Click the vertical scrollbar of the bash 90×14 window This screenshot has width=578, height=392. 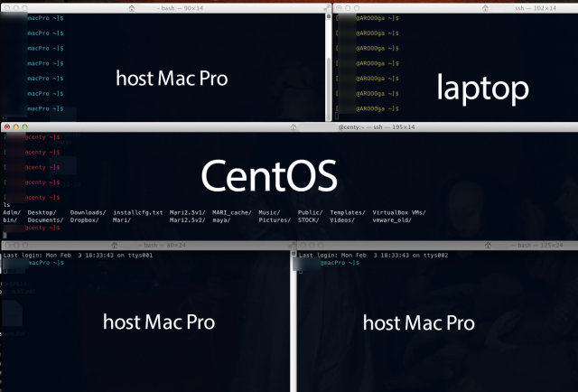329,70
